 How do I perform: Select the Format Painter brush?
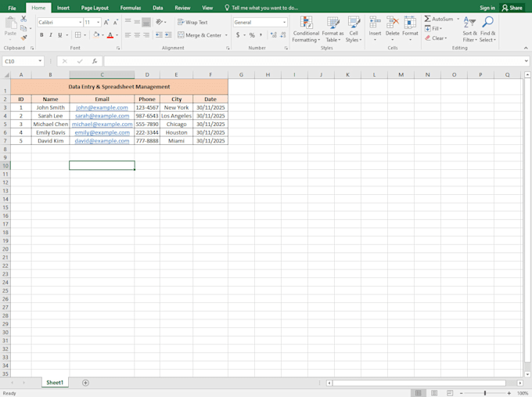(x=23, y=38)
